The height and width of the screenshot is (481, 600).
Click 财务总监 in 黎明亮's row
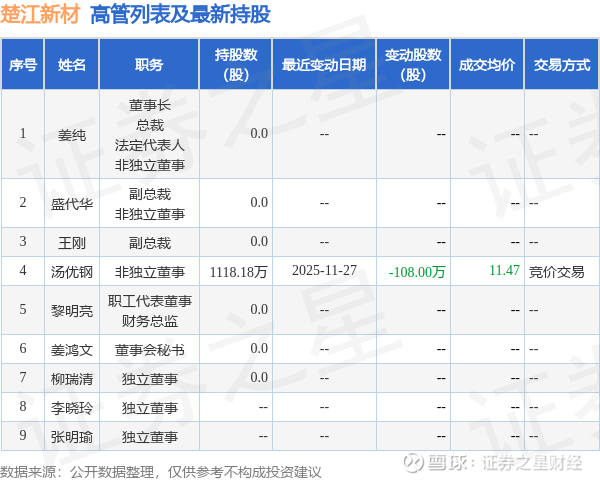point(150,321)
